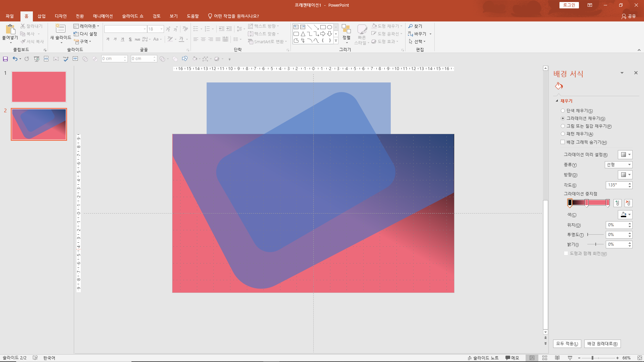Select pattern fill (패턴 채우기) option
The height and width of the screenshot is (362, 644).
[563, 134]
